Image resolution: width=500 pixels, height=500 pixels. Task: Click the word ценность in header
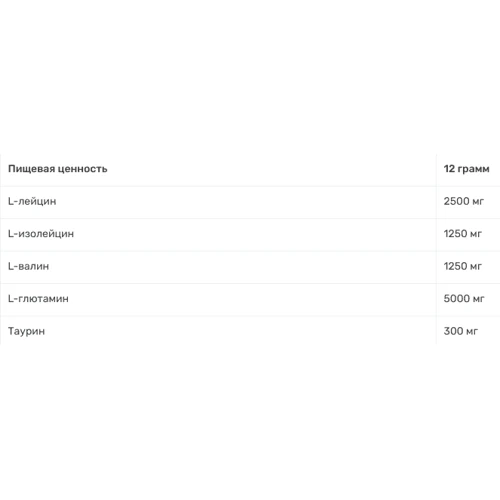83,169
